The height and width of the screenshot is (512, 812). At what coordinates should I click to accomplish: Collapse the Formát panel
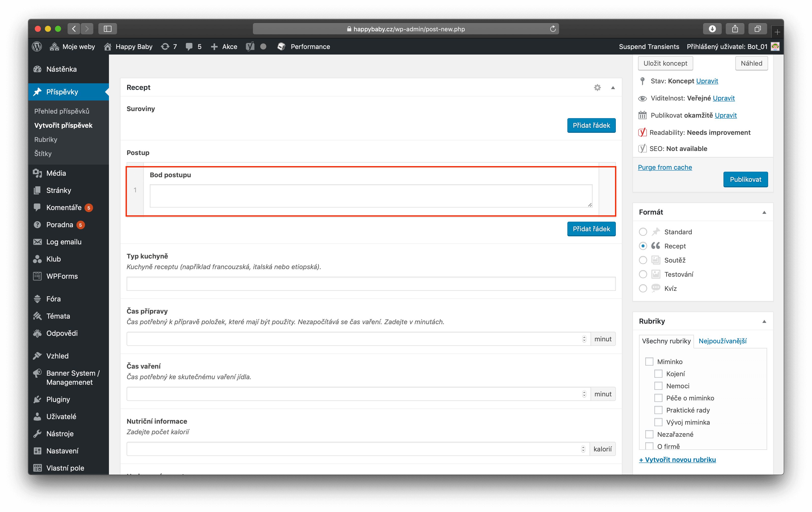(x=764, y=212)
